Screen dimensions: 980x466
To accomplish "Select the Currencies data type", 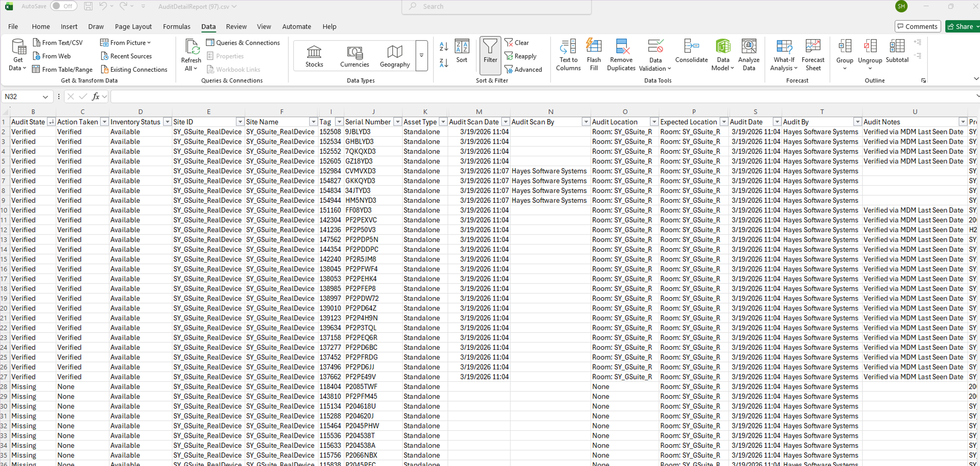I will [354, 56].
